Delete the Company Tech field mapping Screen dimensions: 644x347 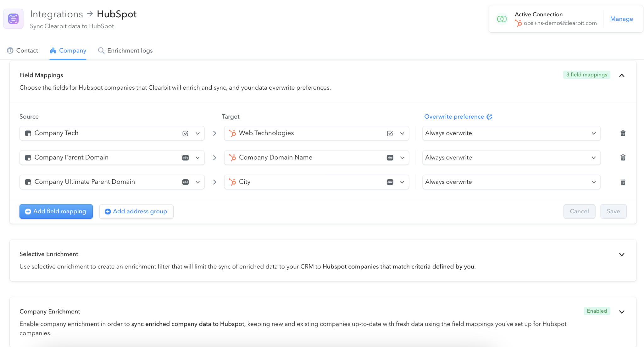point(623,133)
